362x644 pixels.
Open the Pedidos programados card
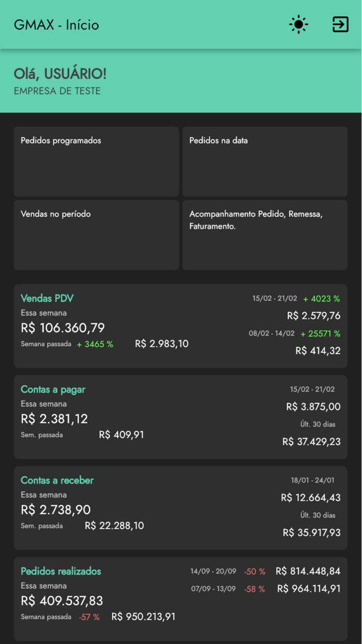96,161
